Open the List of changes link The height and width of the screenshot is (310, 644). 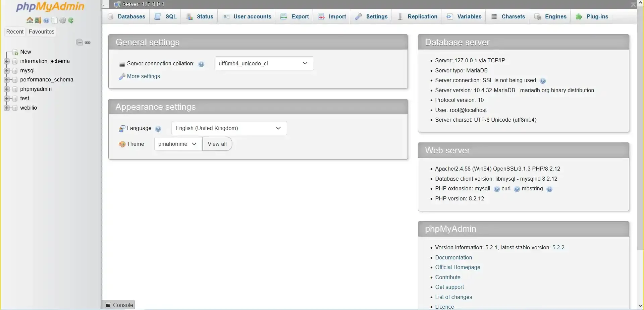click(453, 297)
